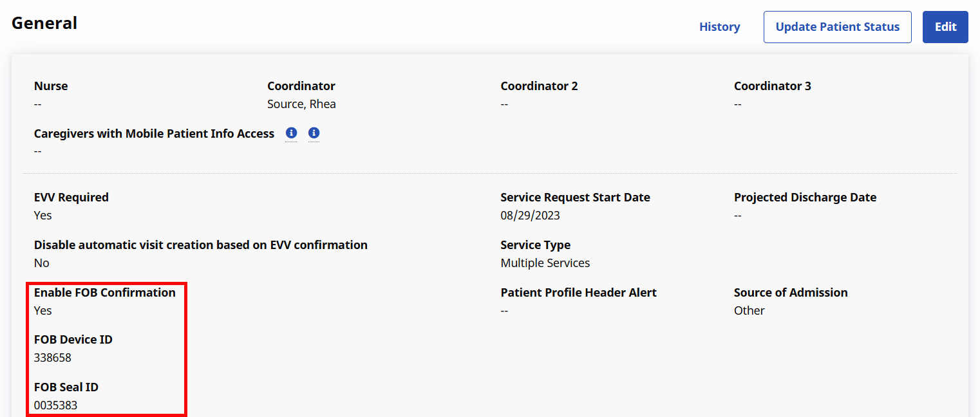Click Update Patient Status button
Image resolution: width=980 pixels, height=417 pixels.
837,27
